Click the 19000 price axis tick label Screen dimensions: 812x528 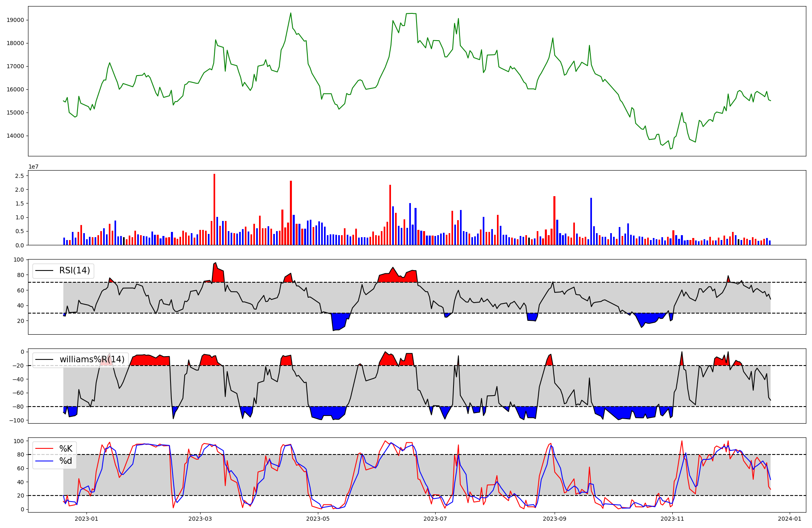[x=16, y=20]
